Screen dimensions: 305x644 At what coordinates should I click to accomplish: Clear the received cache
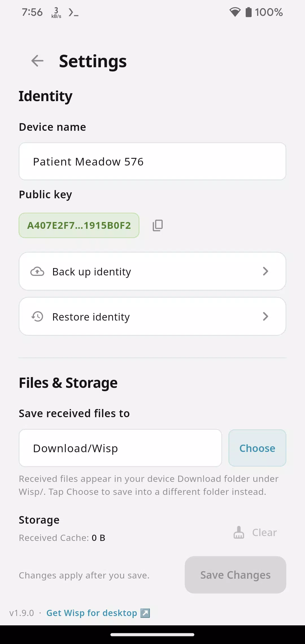pos(255,532)
